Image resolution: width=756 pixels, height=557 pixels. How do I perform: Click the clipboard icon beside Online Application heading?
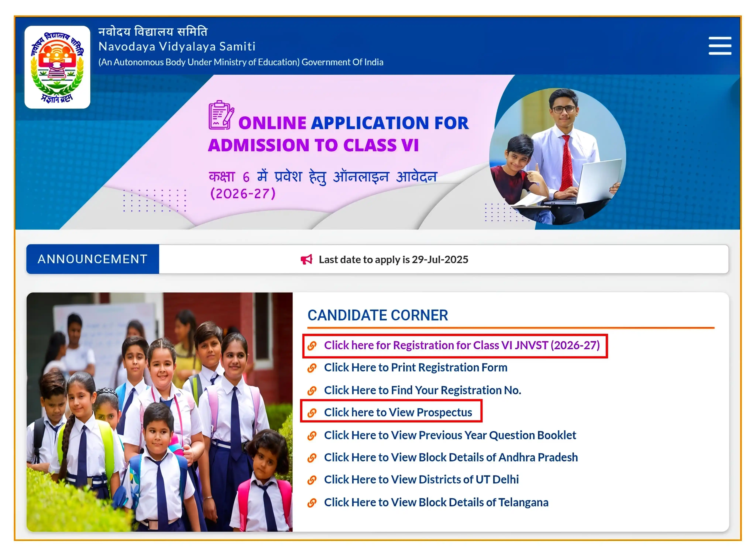221,115
